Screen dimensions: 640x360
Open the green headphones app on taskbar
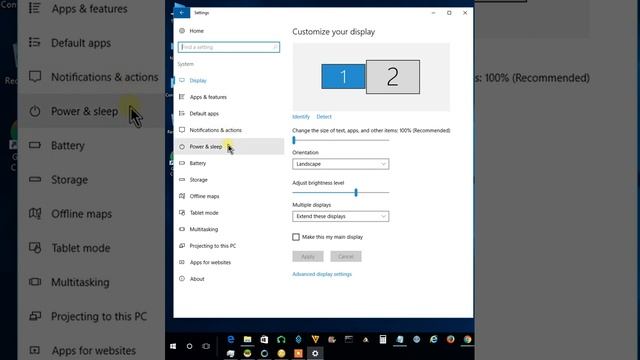[281, 339]
